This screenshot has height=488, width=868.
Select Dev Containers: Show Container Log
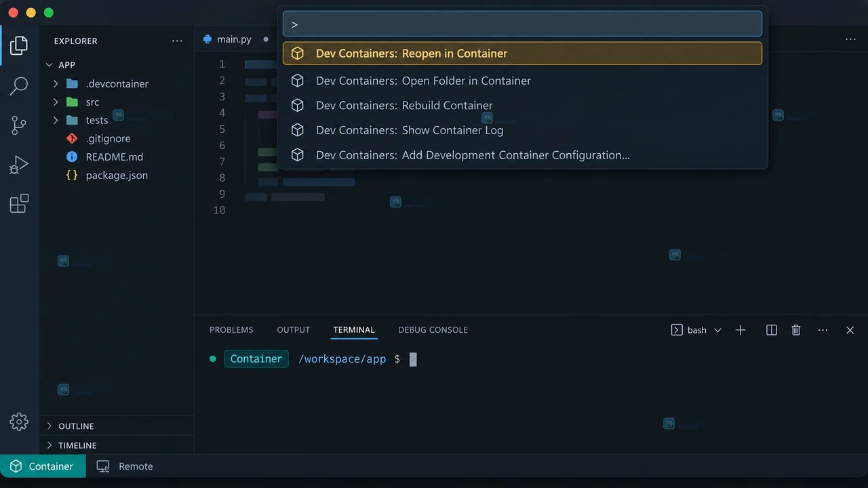(x=522, y=130)
